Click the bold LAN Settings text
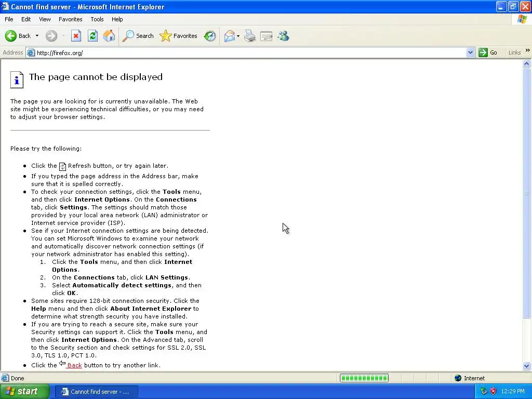 167,277
